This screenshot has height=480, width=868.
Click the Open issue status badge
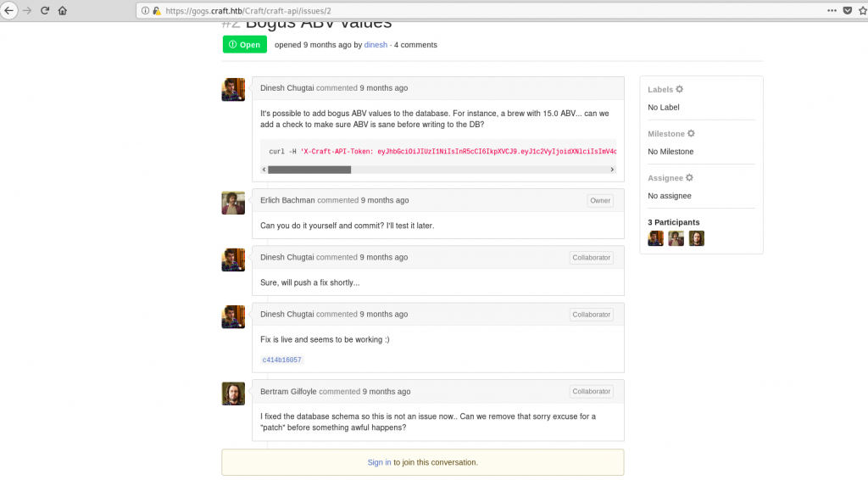[245, 44]
